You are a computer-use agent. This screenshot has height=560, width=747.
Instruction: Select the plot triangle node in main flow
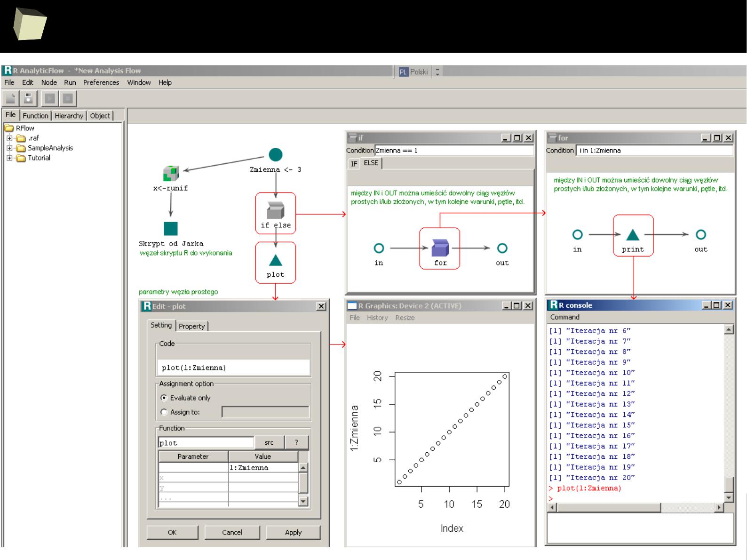(x=276, y=260)
